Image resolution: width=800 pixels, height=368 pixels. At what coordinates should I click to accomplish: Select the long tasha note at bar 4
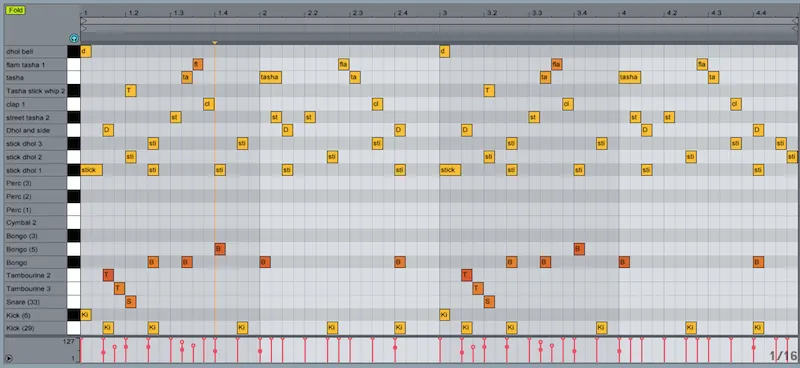click(x=630, y=78)
